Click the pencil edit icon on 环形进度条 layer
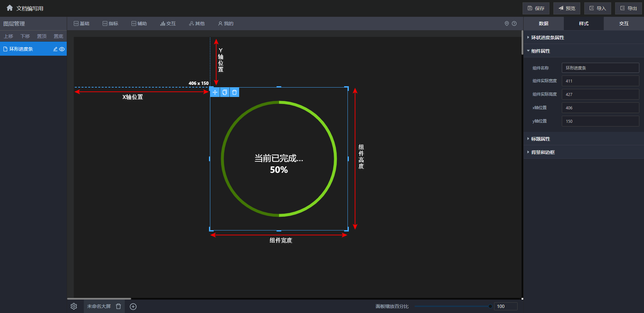 tap(55, 49)
